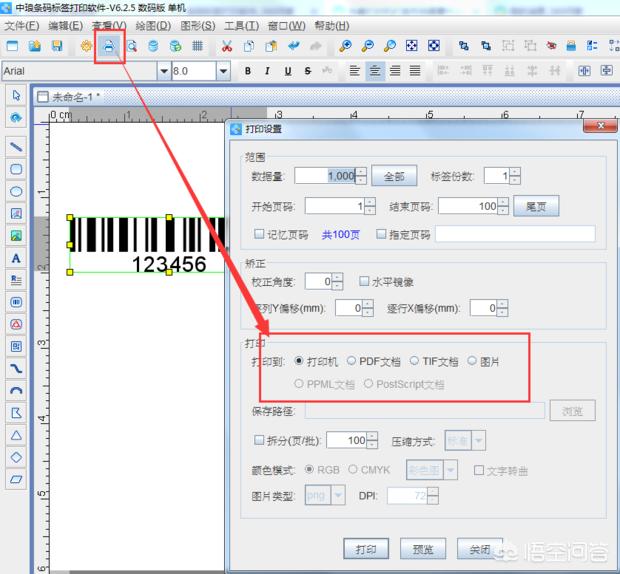
Task: Select the triangle shape tool
Action: click(16, 435)
